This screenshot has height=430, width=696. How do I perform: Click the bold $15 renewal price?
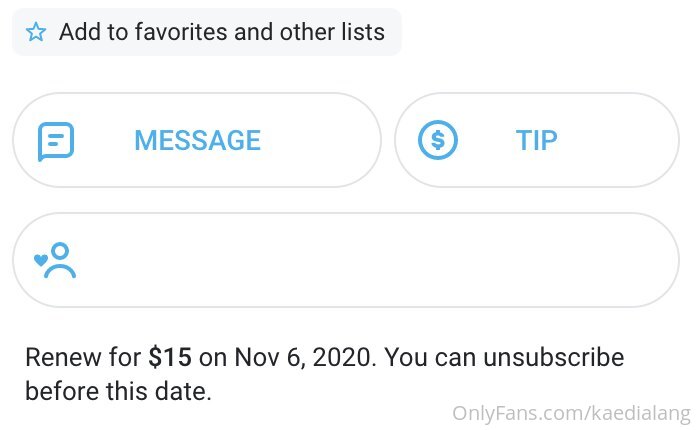point(170,357)
